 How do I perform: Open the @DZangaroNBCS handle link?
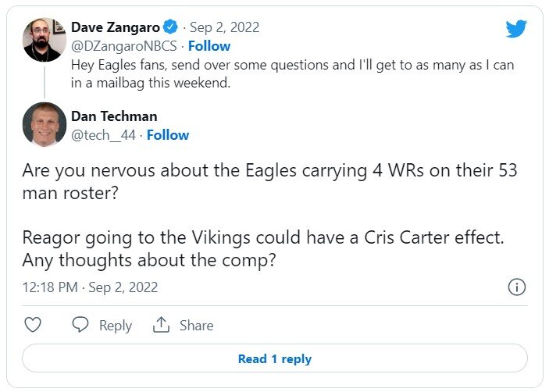(x=122, y=46)
